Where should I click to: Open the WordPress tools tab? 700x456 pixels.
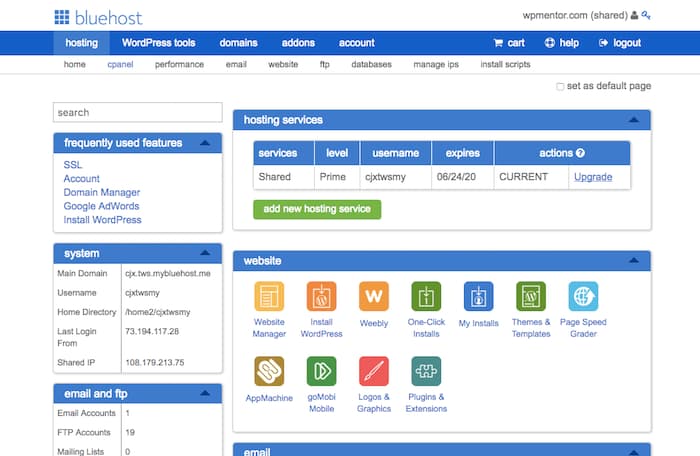pos(158,43)
